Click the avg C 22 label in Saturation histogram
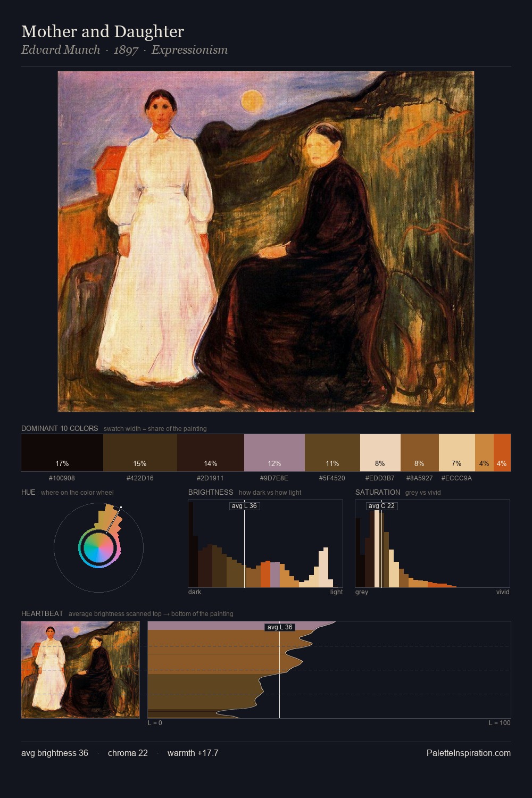Image resolution: width=532 pixels, height=798 pixels. (381, 506)
